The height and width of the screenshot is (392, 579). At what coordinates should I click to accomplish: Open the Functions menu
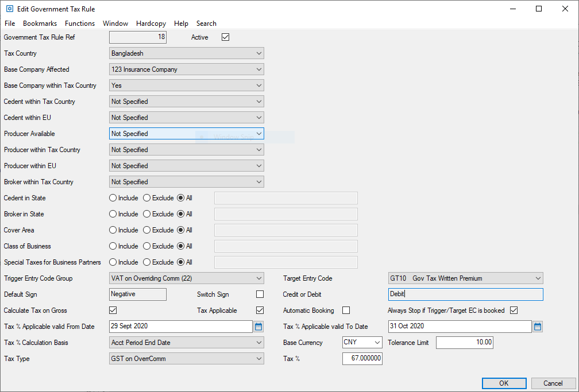80,24
